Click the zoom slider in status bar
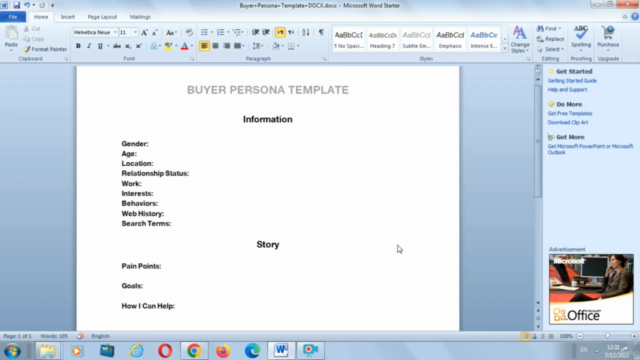 607,336
